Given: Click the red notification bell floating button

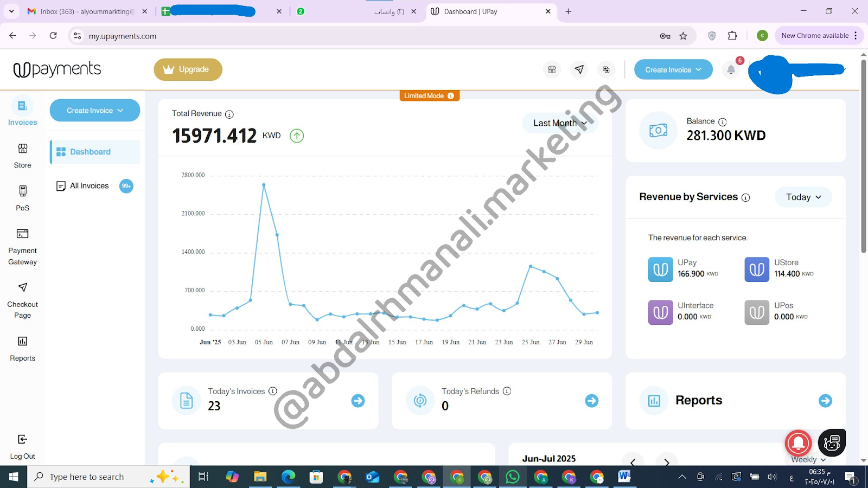Looking at the screenshot, I should coord(798,443).
